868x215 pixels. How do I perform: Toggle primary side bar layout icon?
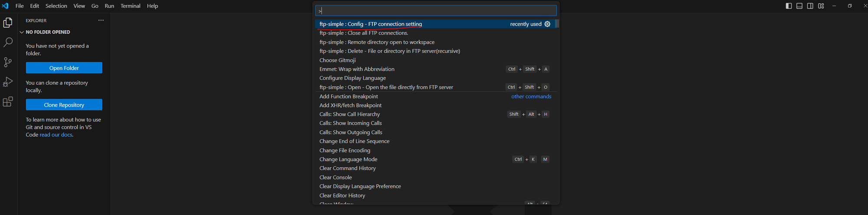click(x=789, y=6)
